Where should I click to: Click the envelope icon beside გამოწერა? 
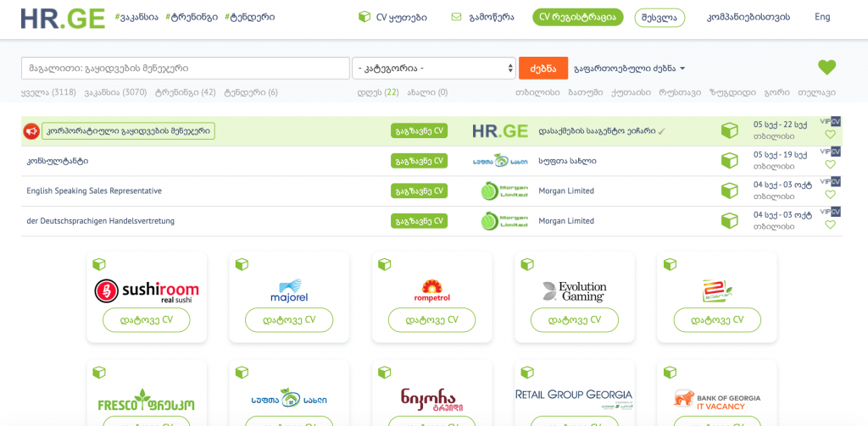[456, 17]
